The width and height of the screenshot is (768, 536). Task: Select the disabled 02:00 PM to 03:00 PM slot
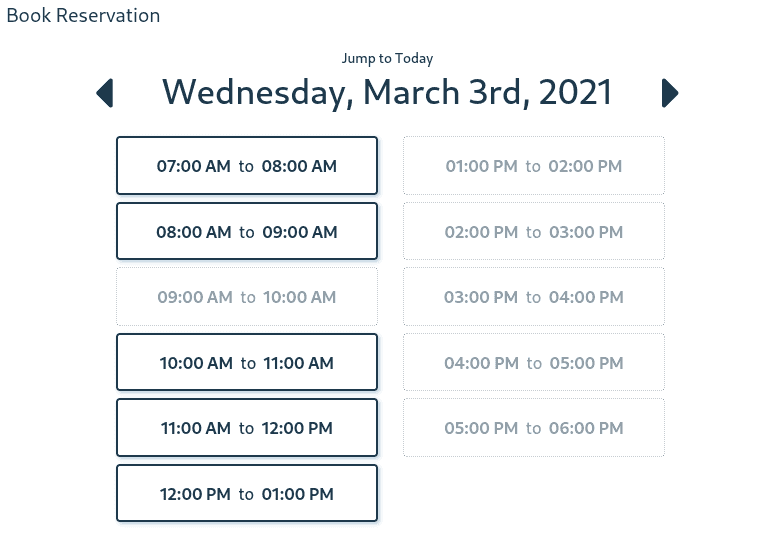pyautogui.click(x=534, y=232)
